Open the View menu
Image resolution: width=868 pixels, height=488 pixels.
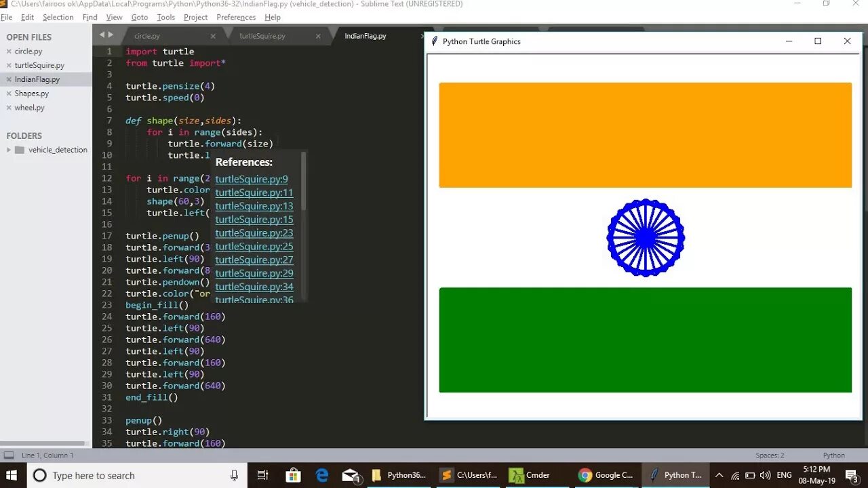tap(115, 17)
